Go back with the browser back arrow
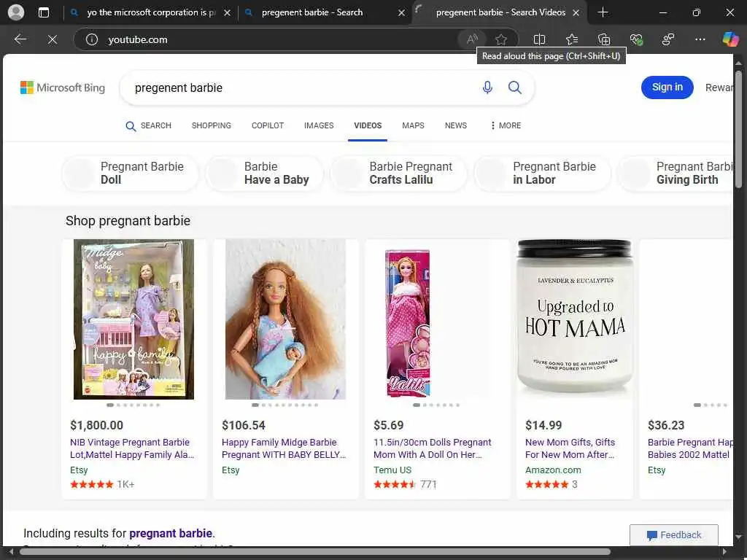This screenshot has height=560, width=747. point(20,39)
